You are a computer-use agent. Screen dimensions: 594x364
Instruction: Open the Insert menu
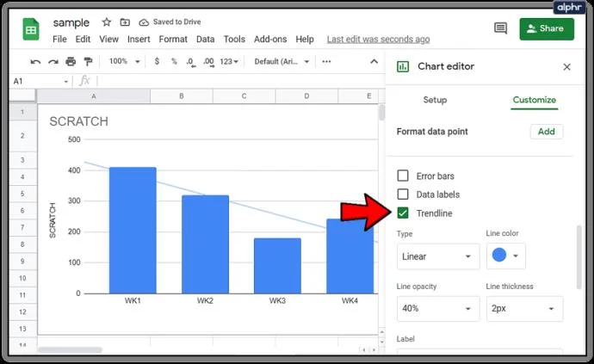139,39
